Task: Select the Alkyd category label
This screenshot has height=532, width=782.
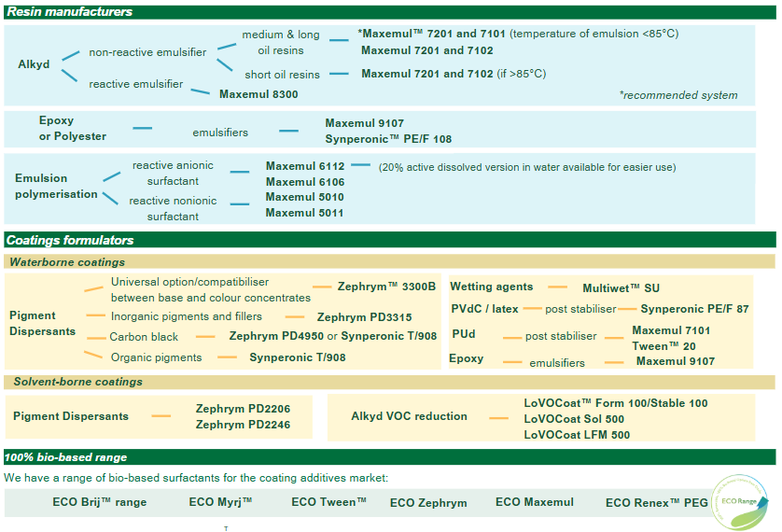Action: (35, 64)
